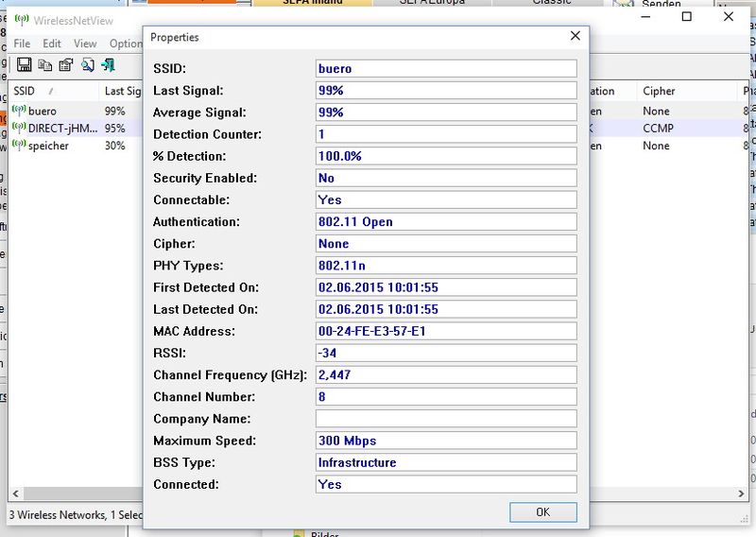Select the speicher network antenna icon
The width and height of the screenshot is (756, 537).
click(x=19, y=146)
